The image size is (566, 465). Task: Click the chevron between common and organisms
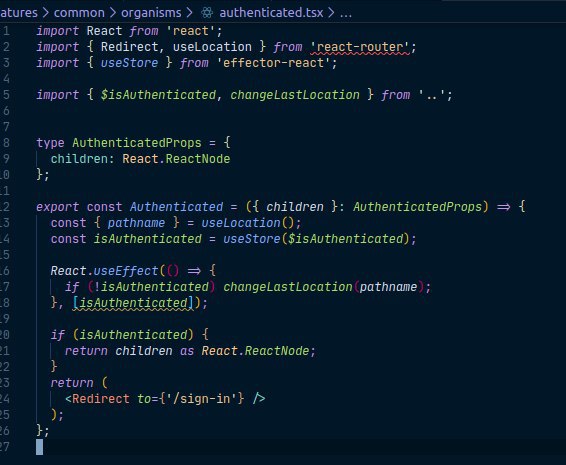(x=113, y=13)
